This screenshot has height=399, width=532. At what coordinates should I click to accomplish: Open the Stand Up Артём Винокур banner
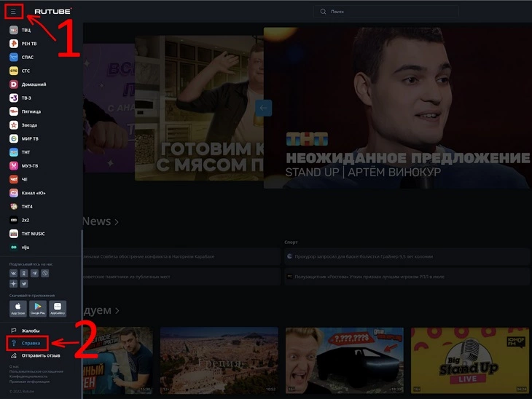[396, 108]
